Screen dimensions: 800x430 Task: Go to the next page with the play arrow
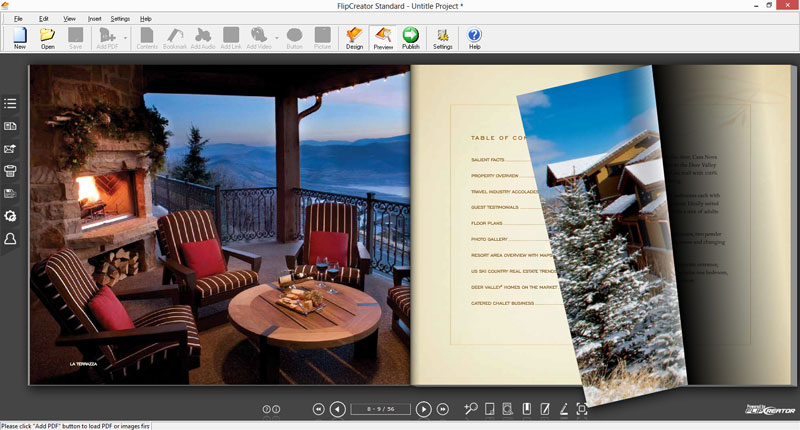(423, 409)
